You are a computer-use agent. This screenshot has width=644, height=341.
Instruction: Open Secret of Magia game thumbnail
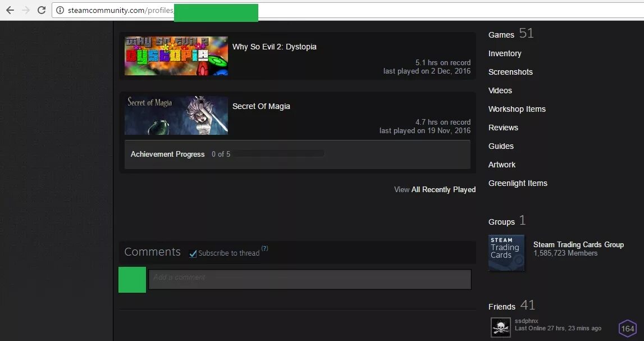point(176,116)
